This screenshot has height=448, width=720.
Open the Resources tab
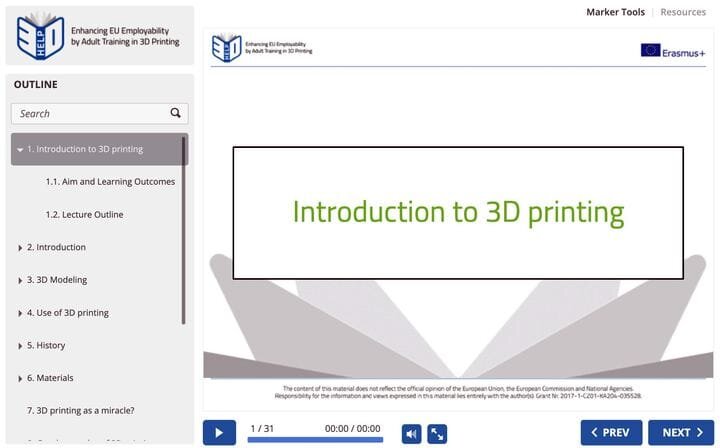click(683, 12)
